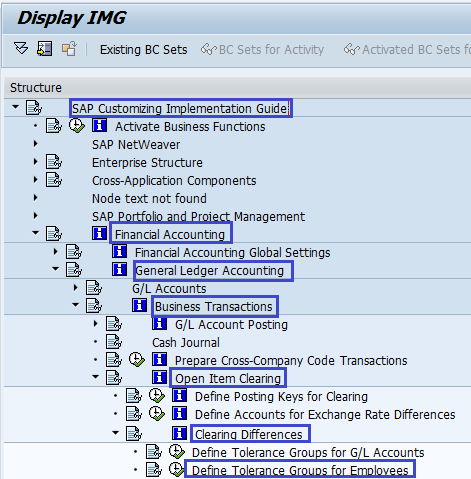The height and width of the screenshot is (479, 471).
Task: Click info icon for Define Accounts for Exchange Rate Differences
Action: pos(179,414)
